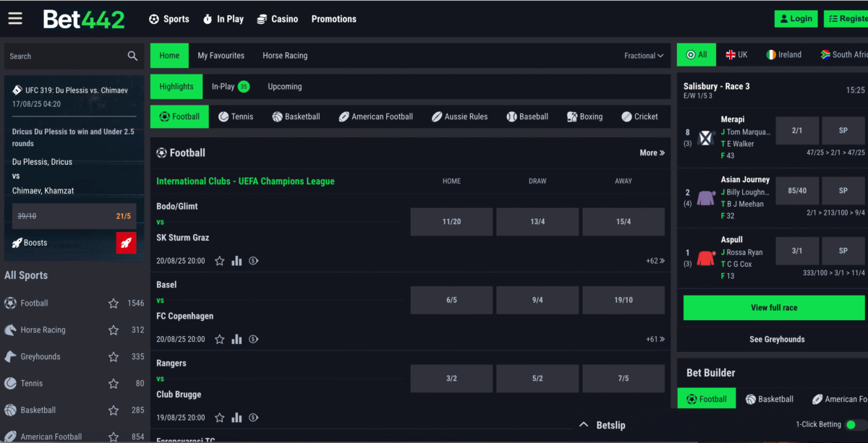Click cash-out coin icon for Basel match

point(254,339)
